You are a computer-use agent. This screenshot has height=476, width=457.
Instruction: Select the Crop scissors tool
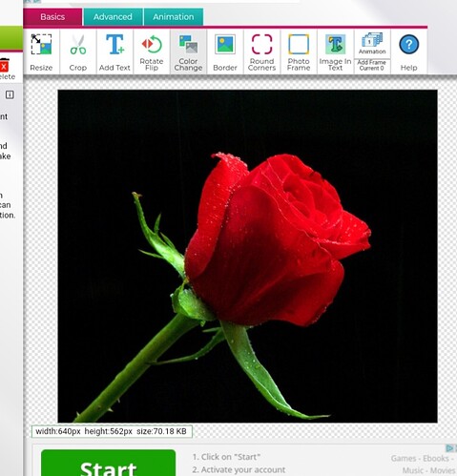click(x=78, y=52)
